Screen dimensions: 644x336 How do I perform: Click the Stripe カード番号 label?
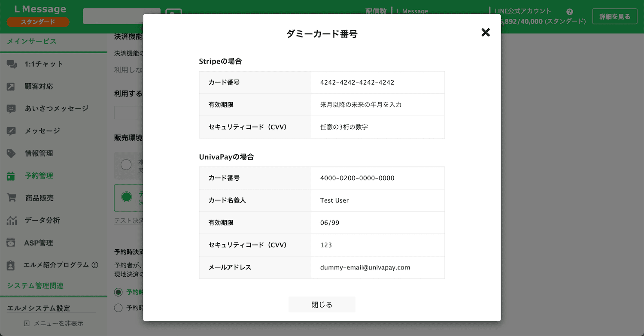[224, 82]
